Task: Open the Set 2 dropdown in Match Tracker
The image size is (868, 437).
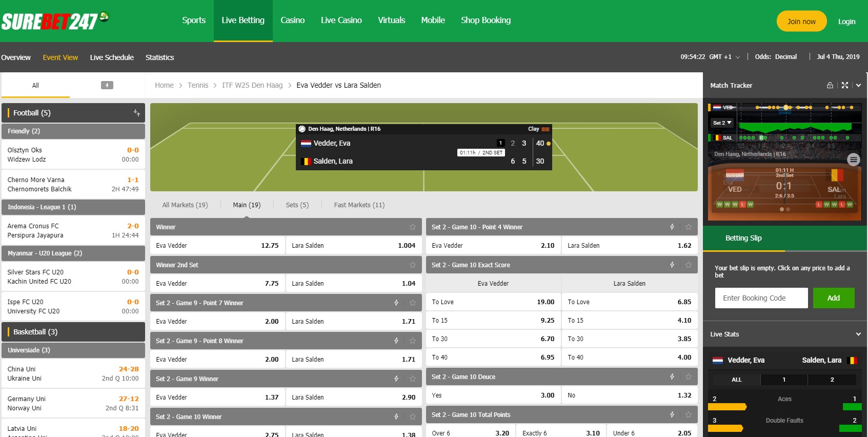Action: 722,123
